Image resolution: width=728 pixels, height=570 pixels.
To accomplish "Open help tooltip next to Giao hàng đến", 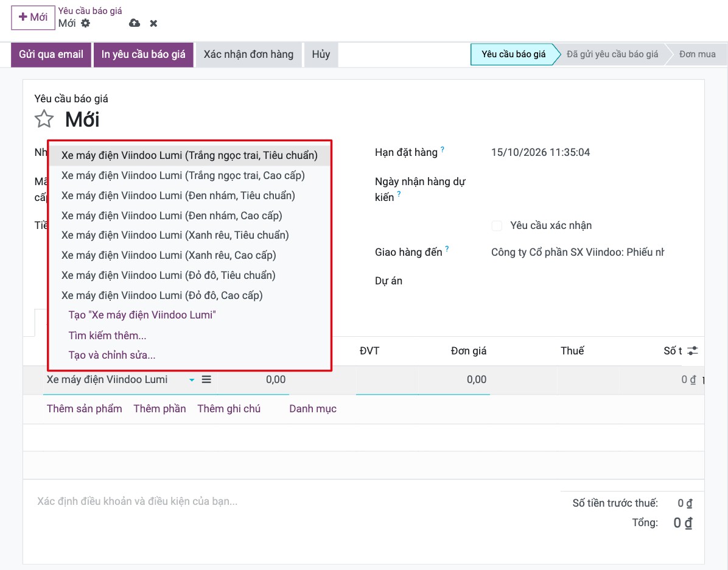I will 447,249.
